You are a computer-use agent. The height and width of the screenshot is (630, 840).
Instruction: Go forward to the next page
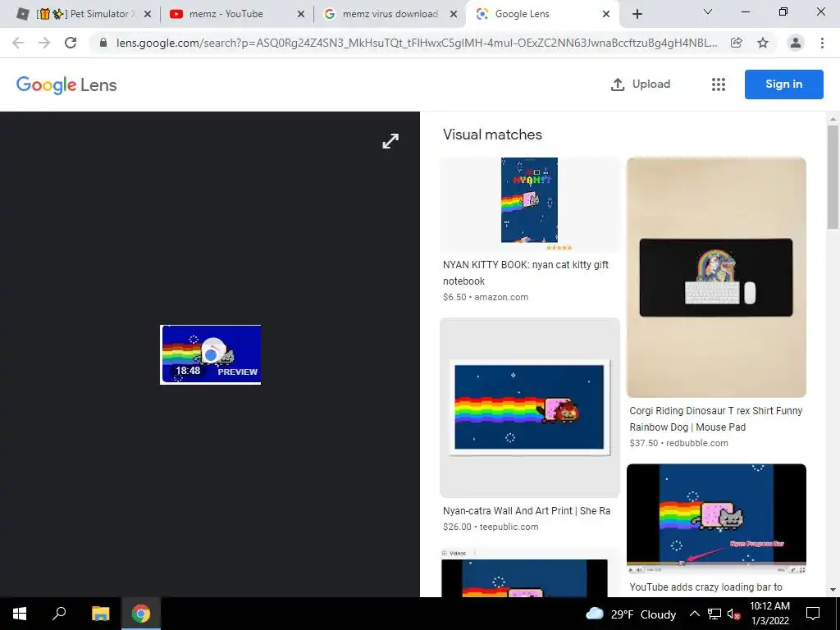tap(44, 43)
